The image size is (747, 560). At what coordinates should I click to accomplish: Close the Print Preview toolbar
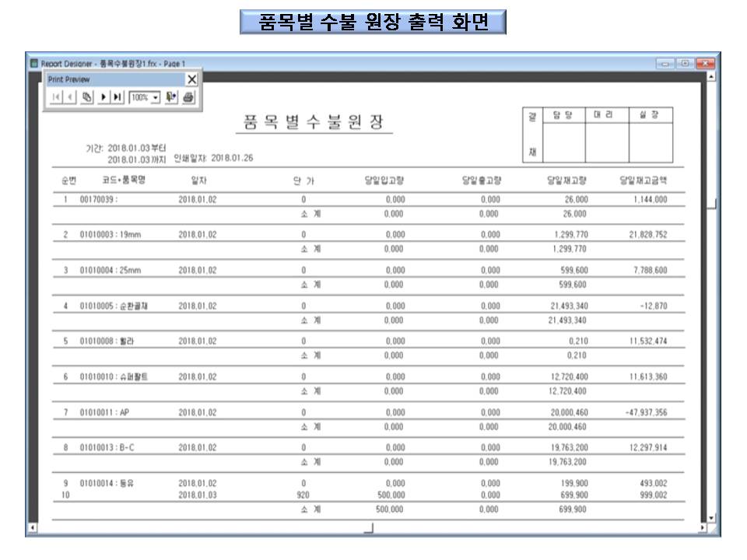[191, 79]
